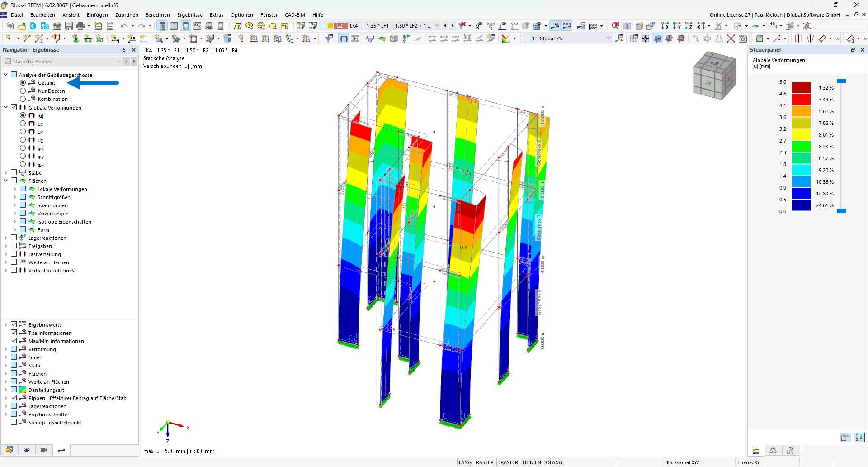Screen dimensions: 868x467
Task: Enable FANG in the status bar
Action: (x=465, y=462)
